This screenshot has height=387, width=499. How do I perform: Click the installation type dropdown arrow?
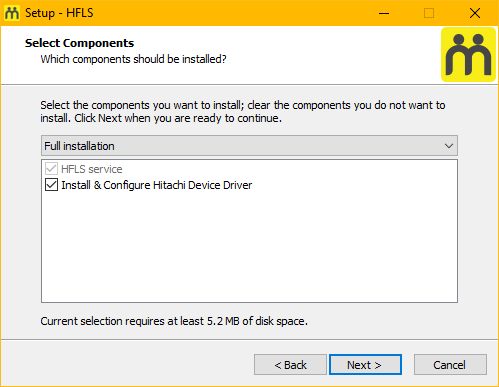(x=449, y=146)
